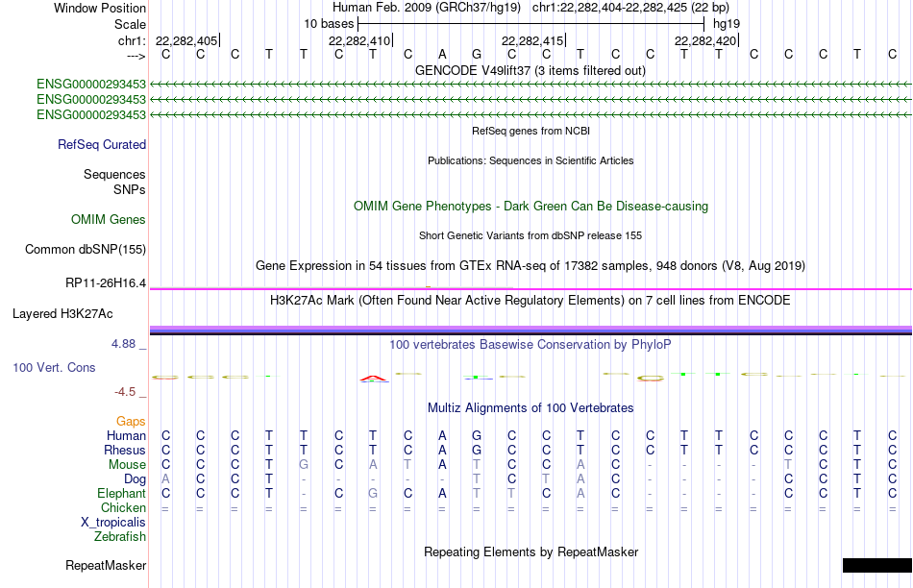Click the Mouse alignment row label

tap(127, 465)
